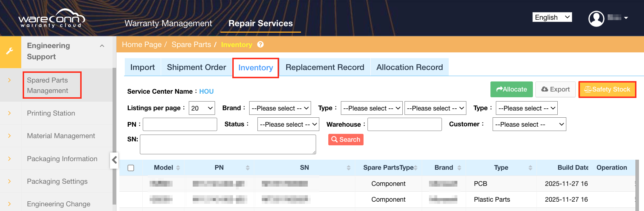644x211 pixels.
Task: Switch to the Shipment Order tab
Action: point(196,67)
